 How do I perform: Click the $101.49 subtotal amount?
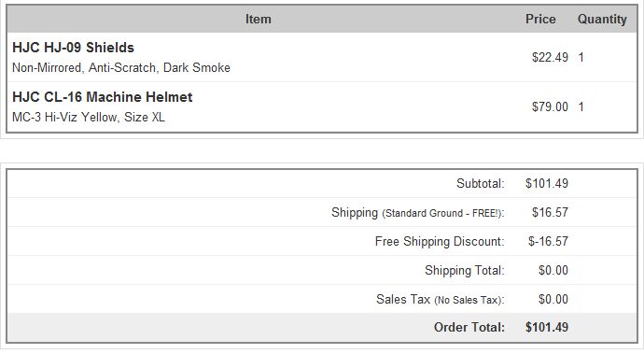point(547,183)
